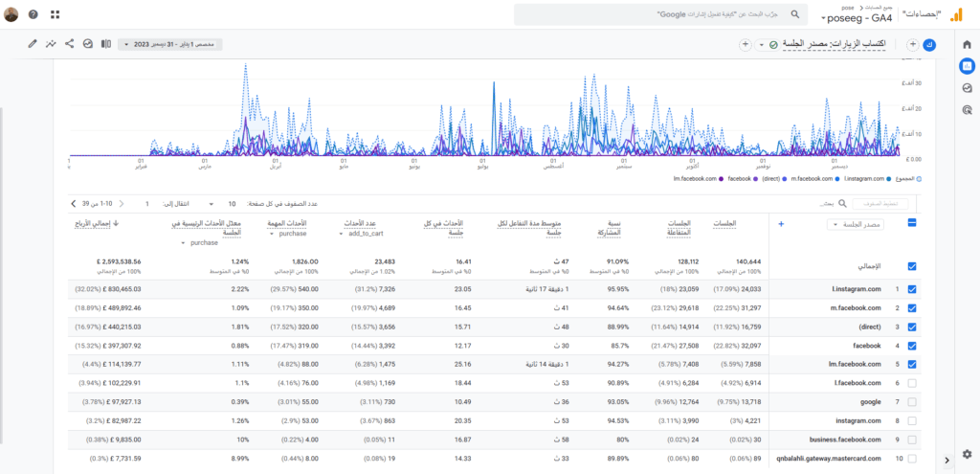Click the Share this report icon
This screenshot has width=980, height=474.
pyautogui.click(x=69, y=44)
